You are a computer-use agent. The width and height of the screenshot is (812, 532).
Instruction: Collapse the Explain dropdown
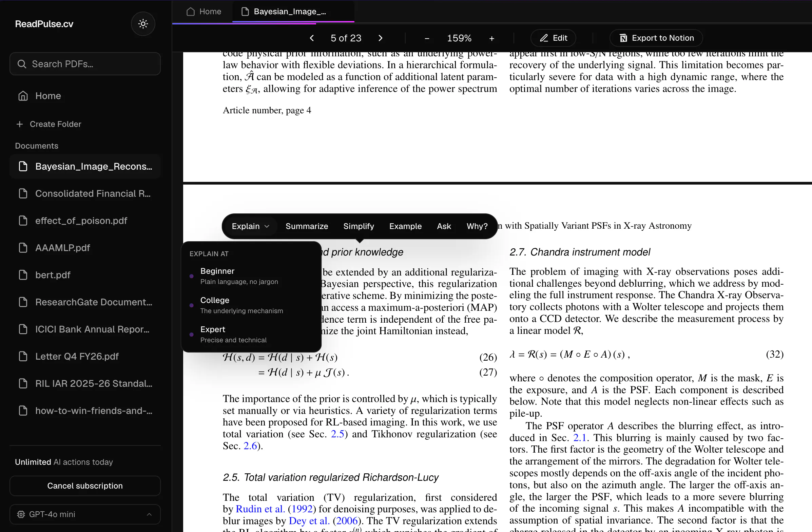click(x=251, y=226)
